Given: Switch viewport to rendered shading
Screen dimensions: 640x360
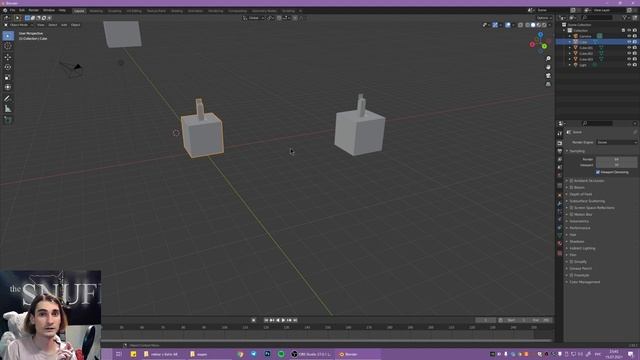Looking at the screenshot, I should (544, 25).
